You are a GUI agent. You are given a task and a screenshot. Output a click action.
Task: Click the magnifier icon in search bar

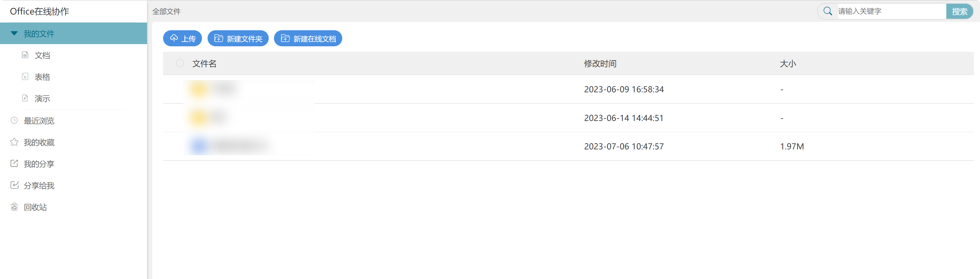(x=827, y=11)
